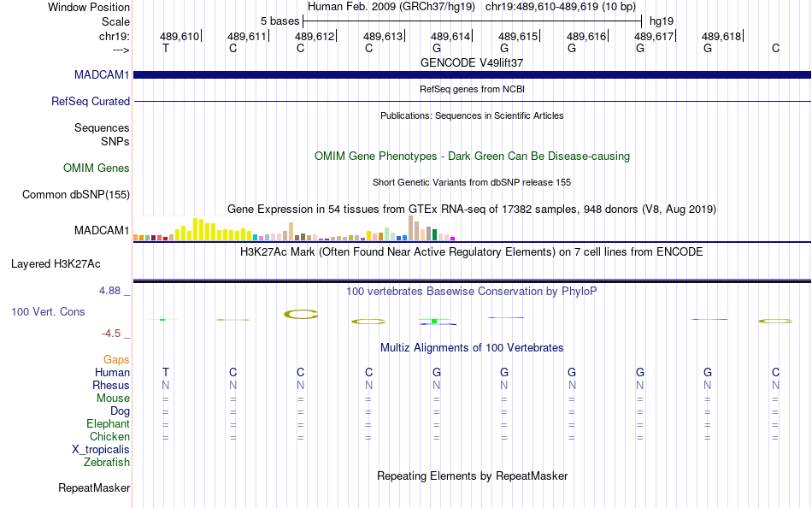Click the Zebrafish species row label
This screenshot has height=508, width=812.
tap(107, 462)
